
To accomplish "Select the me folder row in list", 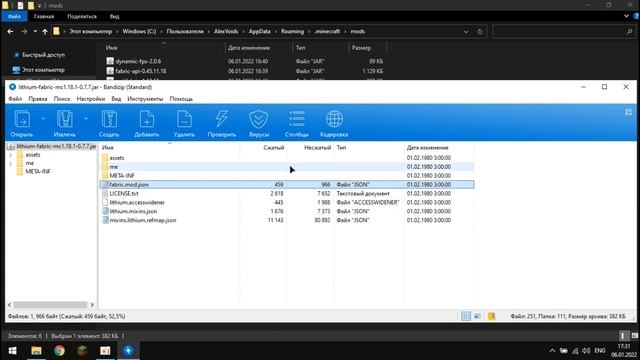I will (287, 167).
